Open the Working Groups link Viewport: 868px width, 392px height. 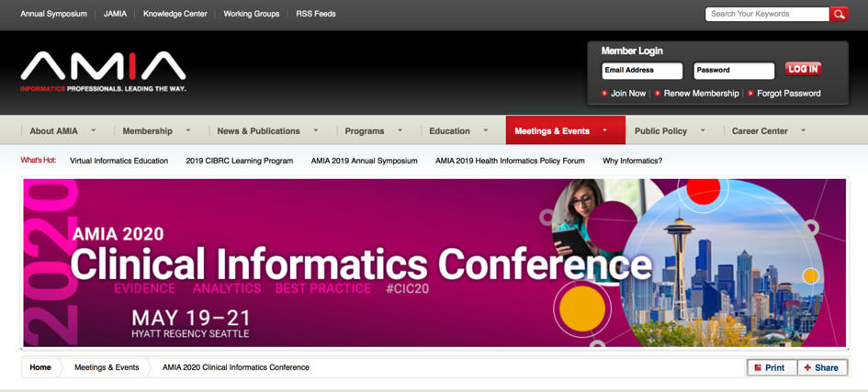(x=252, y=14)
